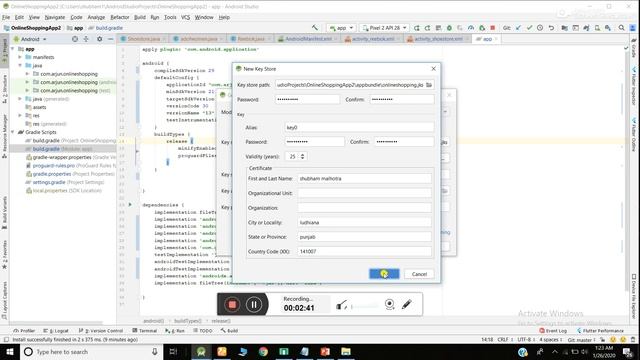Open Resource Manager side panel
The height and width of the screenshot is (360, 640).
[4, 137]
